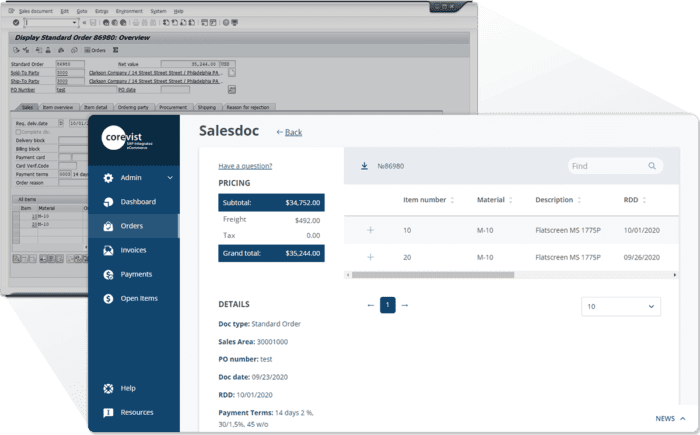Click the download icon next to №86980
This screenshot has height=435, width=700.
coord(364,166)
